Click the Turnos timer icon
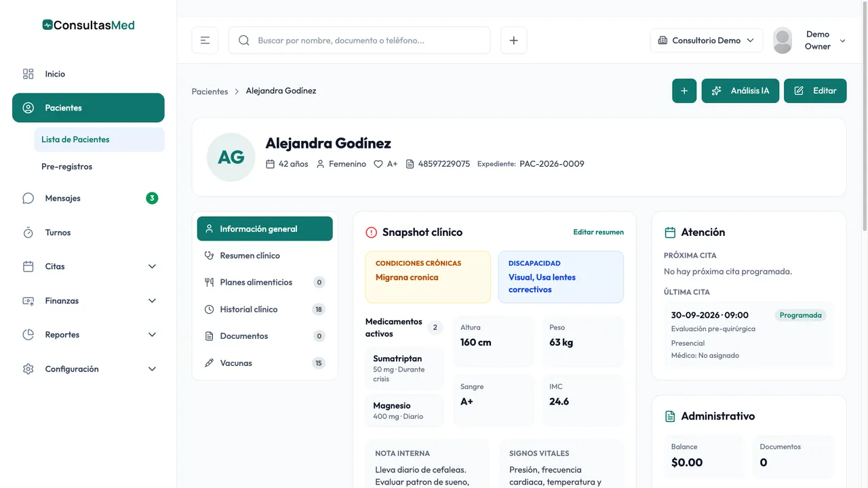 click(28, 232)
